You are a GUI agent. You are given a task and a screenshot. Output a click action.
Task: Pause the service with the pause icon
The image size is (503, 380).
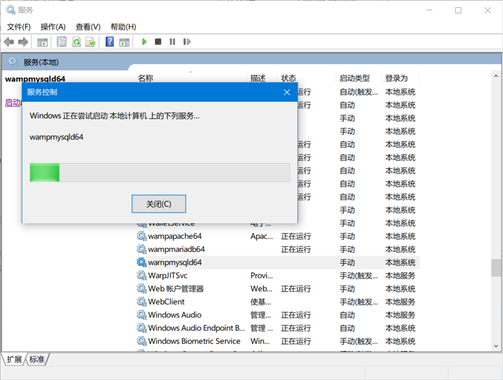[x=172, y=42]
